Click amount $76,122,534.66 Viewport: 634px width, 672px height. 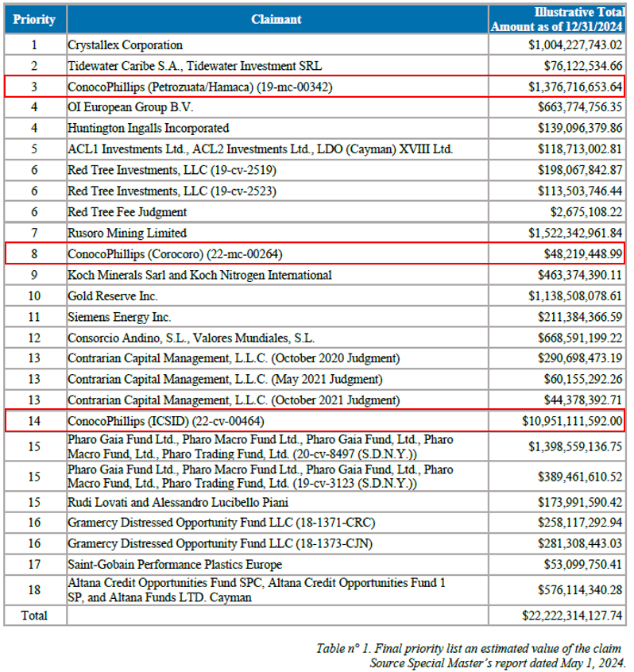click(583, 66)
